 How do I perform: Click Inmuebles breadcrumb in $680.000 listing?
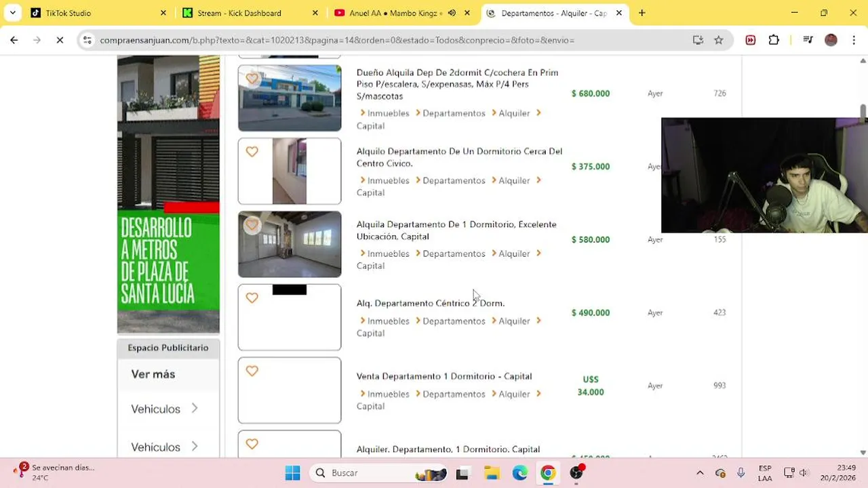(388, 113)
